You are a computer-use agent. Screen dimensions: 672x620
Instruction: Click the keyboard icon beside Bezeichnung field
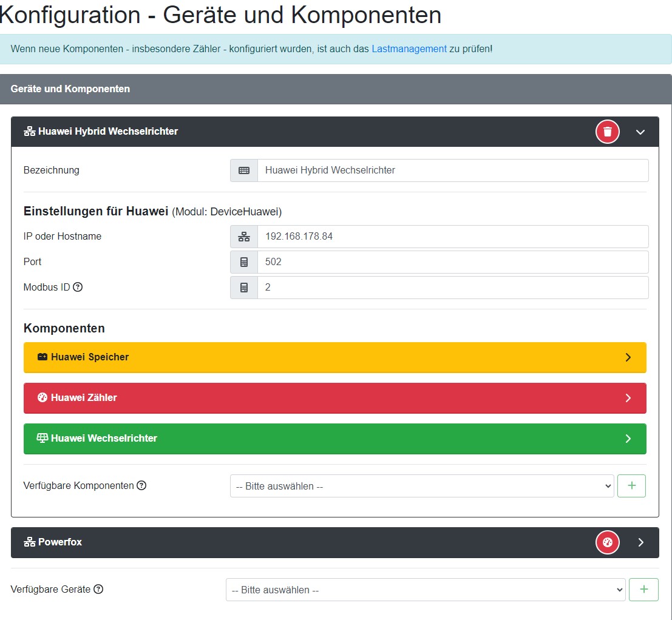[244, 170]
